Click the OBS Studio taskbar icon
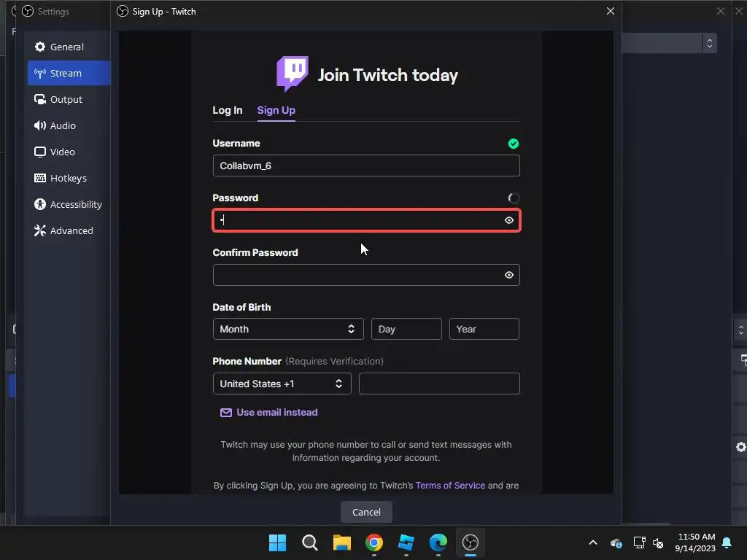This screenshot has width=747, height=560. tap(471, 542)
